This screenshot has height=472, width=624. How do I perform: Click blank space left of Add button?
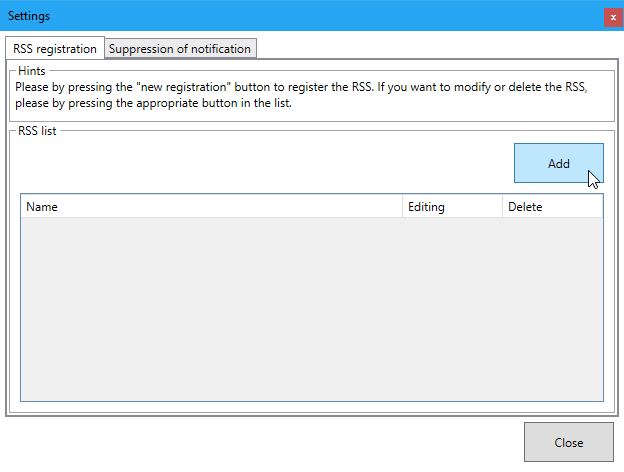[260, 163]
